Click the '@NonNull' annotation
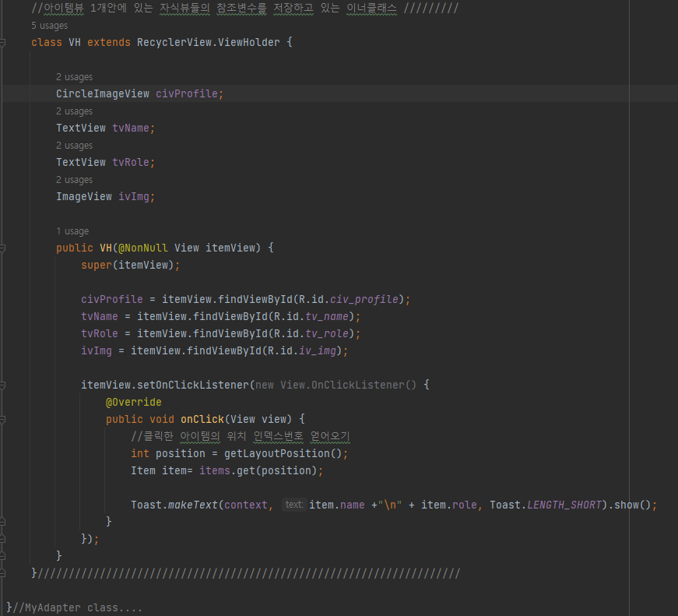Screen dimensions: 678x616 tap(143, 248)
